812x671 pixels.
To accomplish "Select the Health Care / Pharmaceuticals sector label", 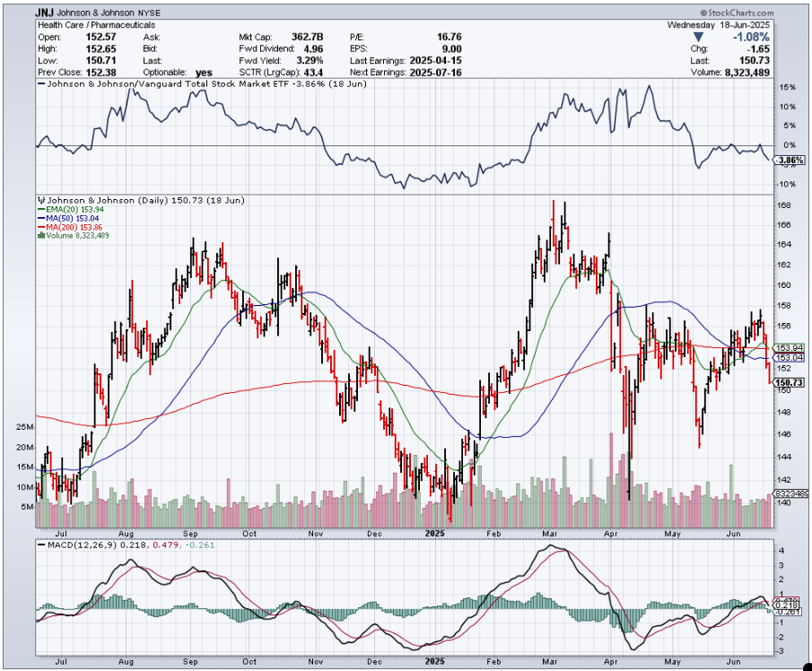I will click(x=97, y=25).
